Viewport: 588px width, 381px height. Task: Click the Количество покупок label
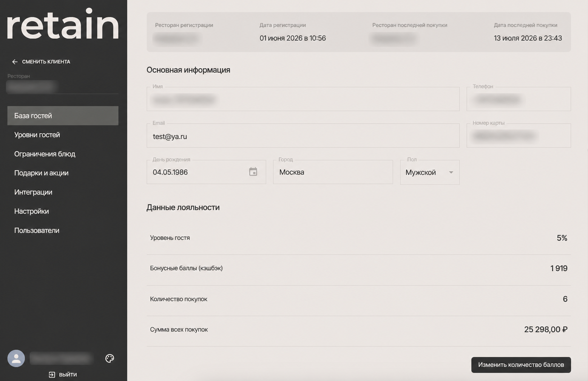pos(179,299)
